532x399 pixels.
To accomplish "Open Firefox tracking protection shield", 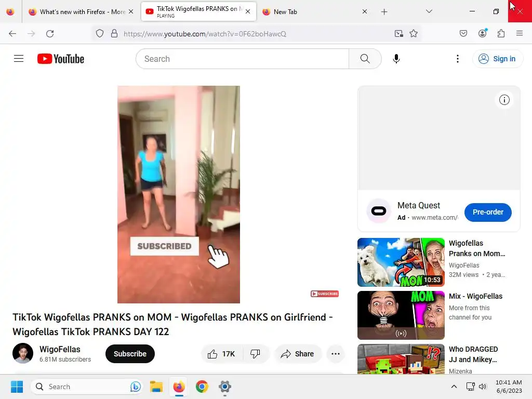I will click(x=99, y=34).
